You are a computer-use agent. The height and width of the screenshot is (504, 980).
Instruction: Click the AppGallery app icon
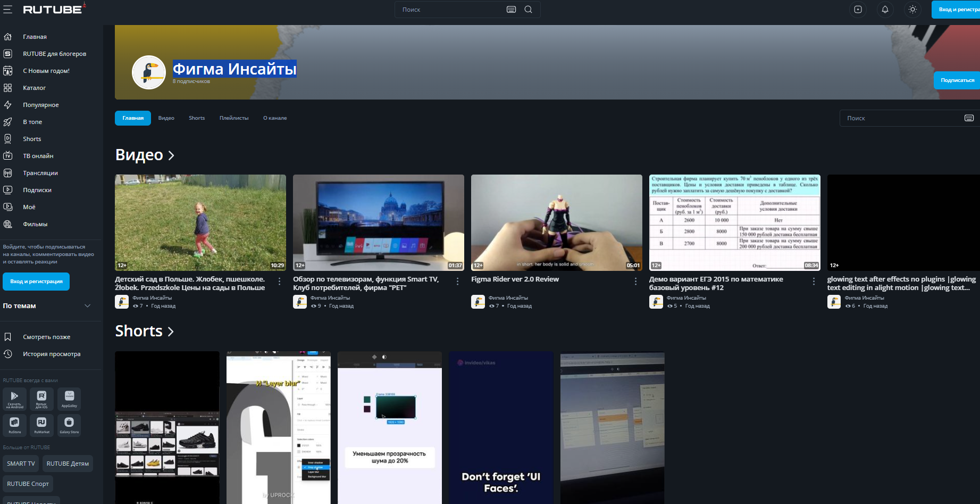click(69, 399)
